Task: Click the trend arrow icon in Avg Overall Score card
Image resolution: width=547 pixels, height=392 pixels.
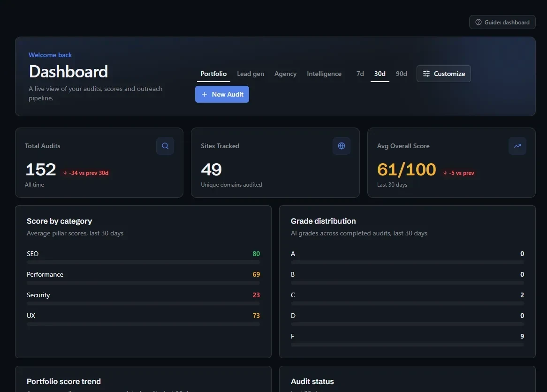Action: pos(517,146)
